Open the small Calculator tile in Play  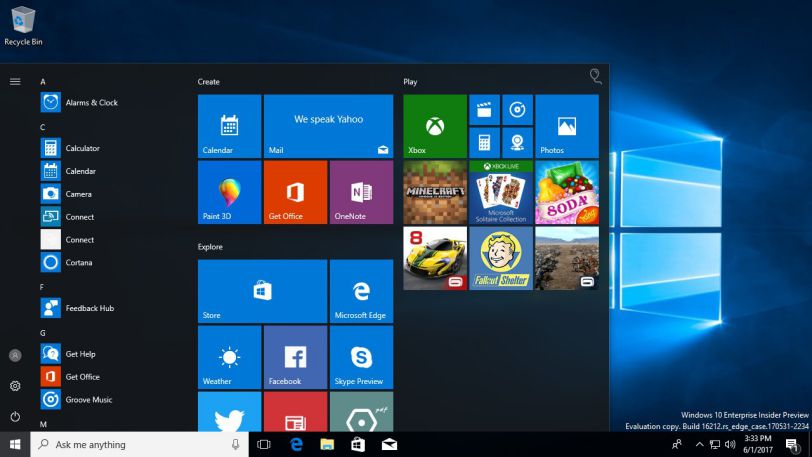pyautogui.click(x=484, y=142)
